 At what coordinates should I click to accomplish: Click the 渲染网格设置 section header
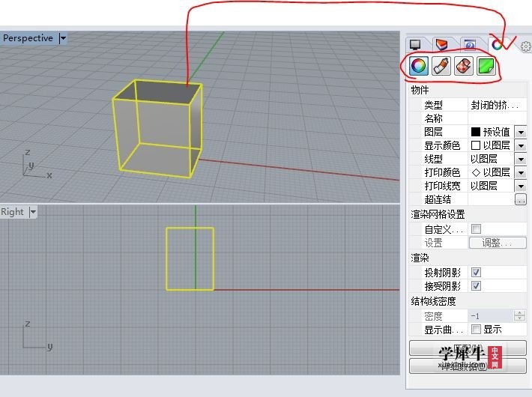coord(438,214)
